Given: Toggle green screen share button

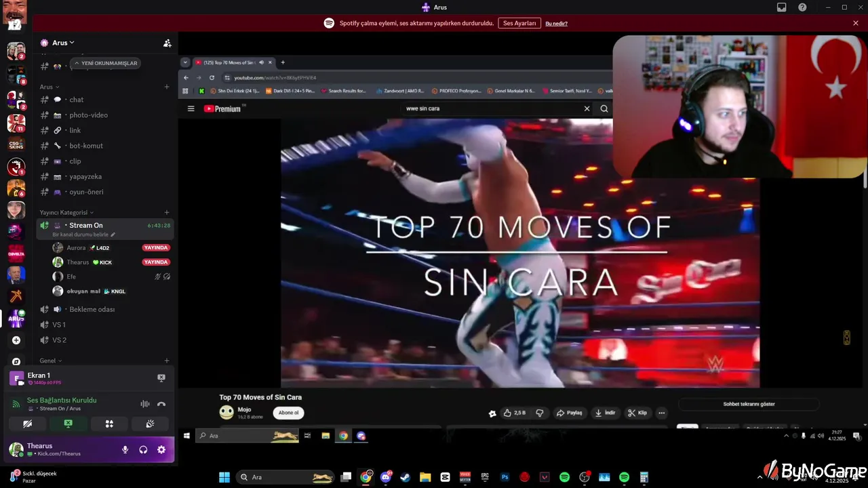Looking at the screenshot, I should [x=68, y=424].
